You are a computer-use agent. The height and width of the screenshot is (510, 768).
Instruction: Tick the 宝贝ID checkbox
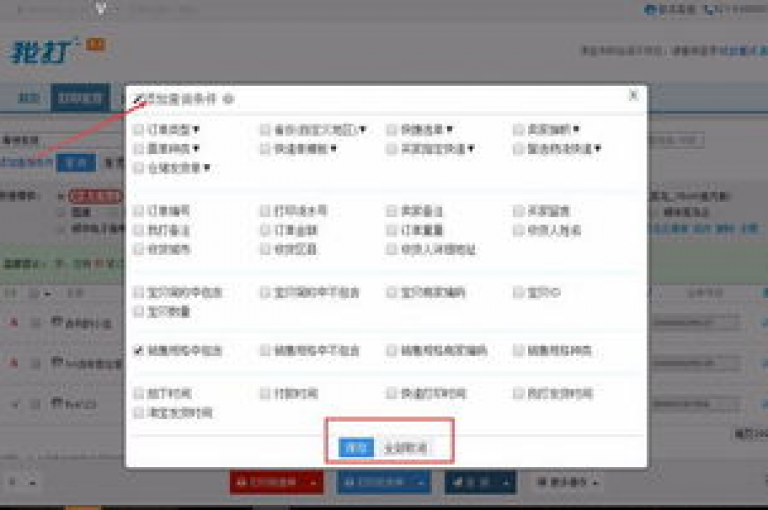coord(518,292)
